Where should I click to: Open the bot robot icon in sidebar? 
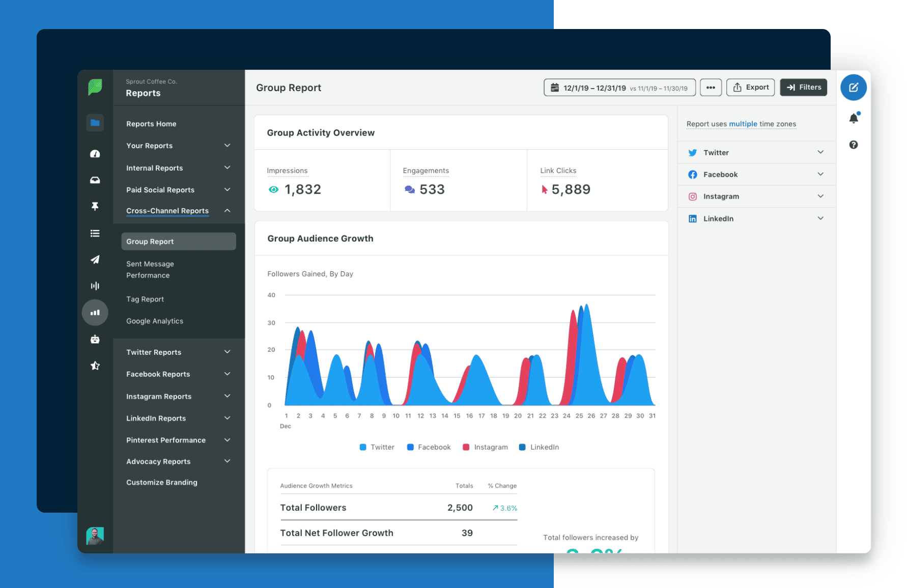tap(95, 340)
